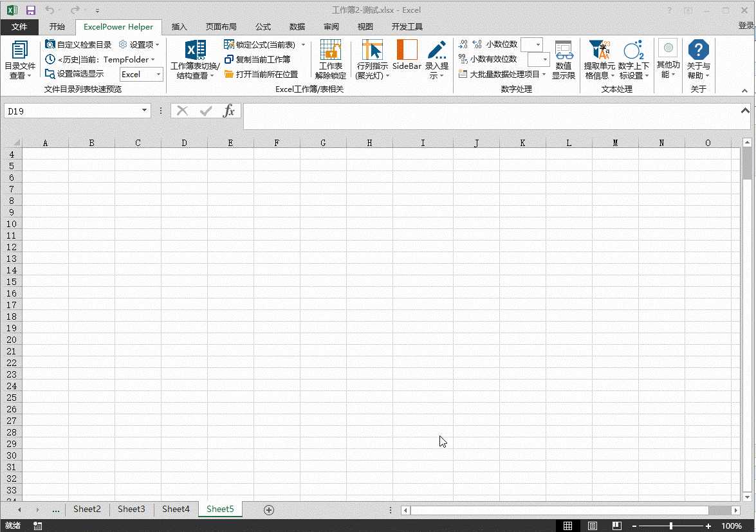Screen dimensions: 756x532
Task: Switch to the 数据 Data tab
Action: (297, 26)
